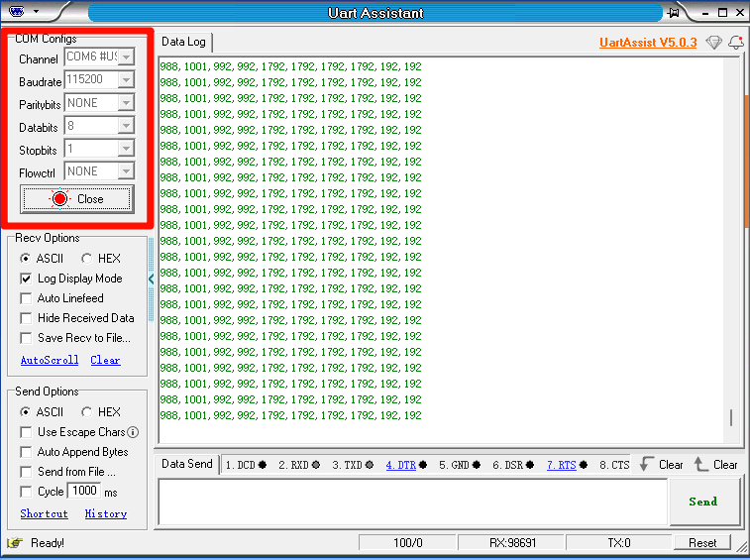Viewport: 750px width, 560px height.
Task: Select ASCII in Recv Options
Action: pyautogui.click(x=26, y=259)
